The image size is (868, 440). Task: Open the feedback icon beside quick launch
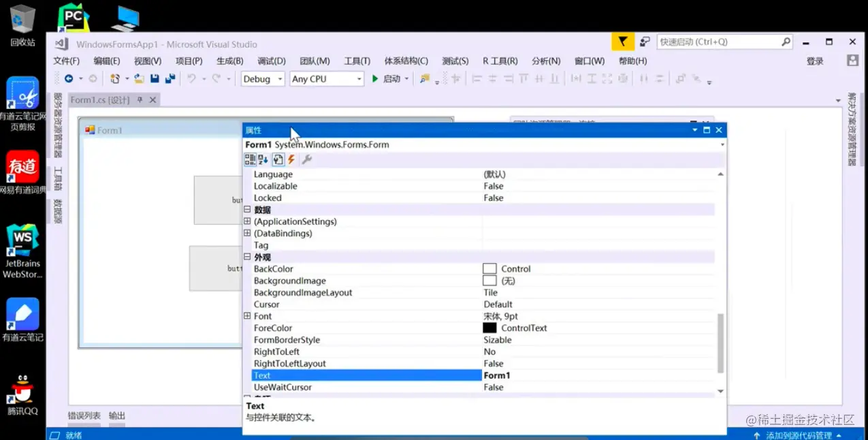click(645, 42)
